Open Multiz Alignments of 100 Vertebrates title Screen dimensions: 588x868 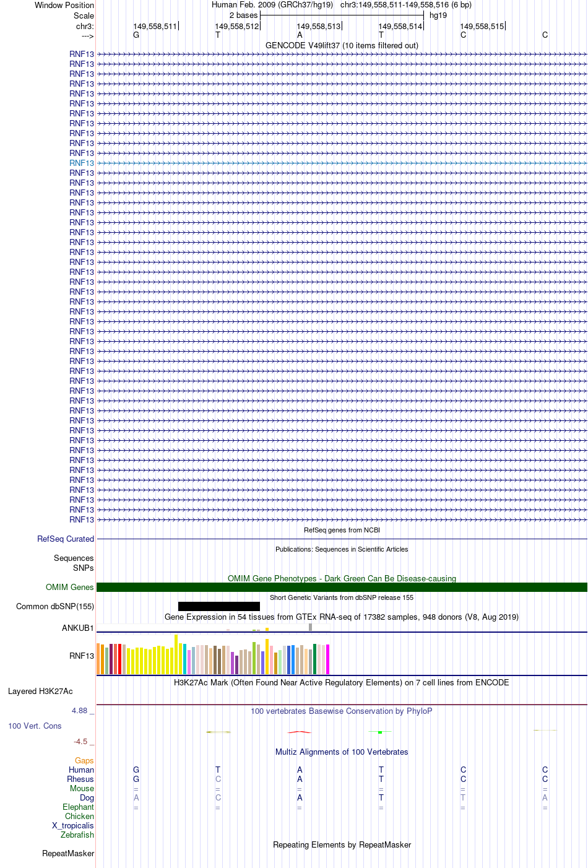[342, 752]
